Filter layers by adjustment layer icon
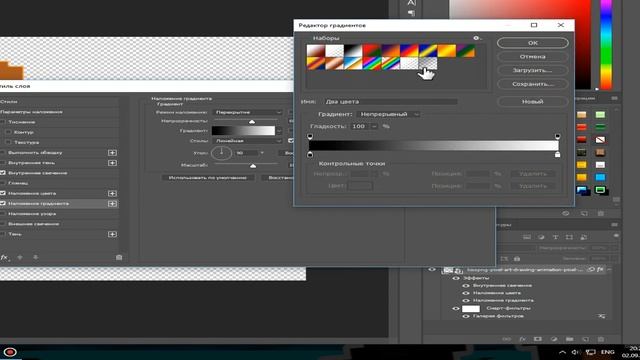The height and width of the screenshot is (360, 640). [541, 237]
